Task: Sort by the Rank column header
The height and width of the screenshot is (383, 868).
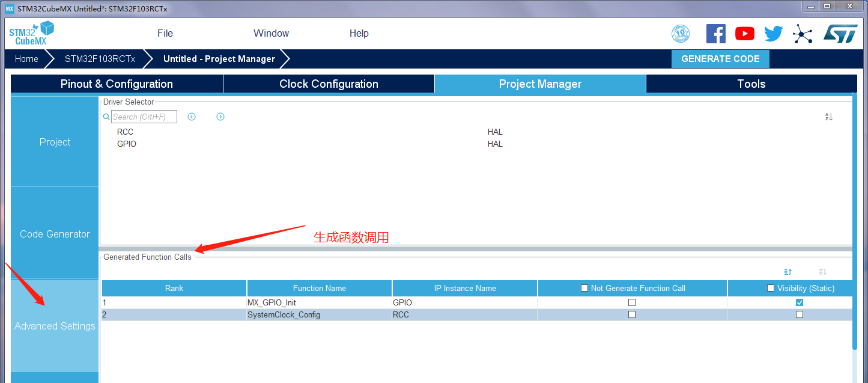Action: tap(174, 288)
